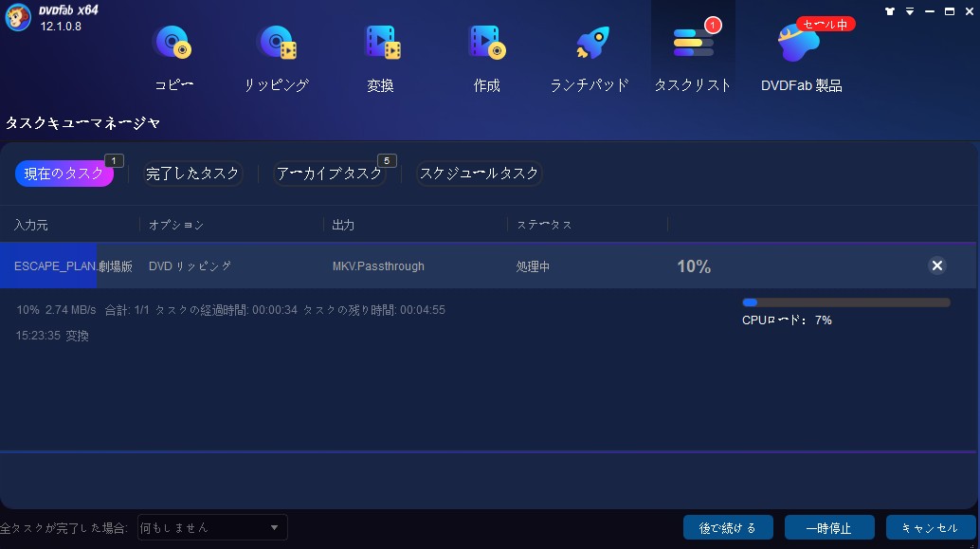Image resolution: width=980 pixels, height=549 pixels.
Task: Click キャンセル button
Action: (930, 528)
